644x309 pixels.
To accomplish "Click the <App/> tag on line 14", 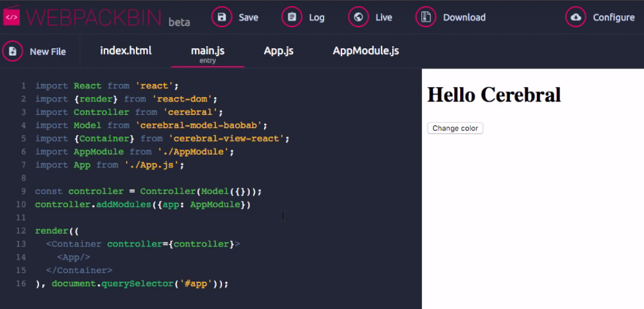I will pyautogui.click(x=74, y=257).
